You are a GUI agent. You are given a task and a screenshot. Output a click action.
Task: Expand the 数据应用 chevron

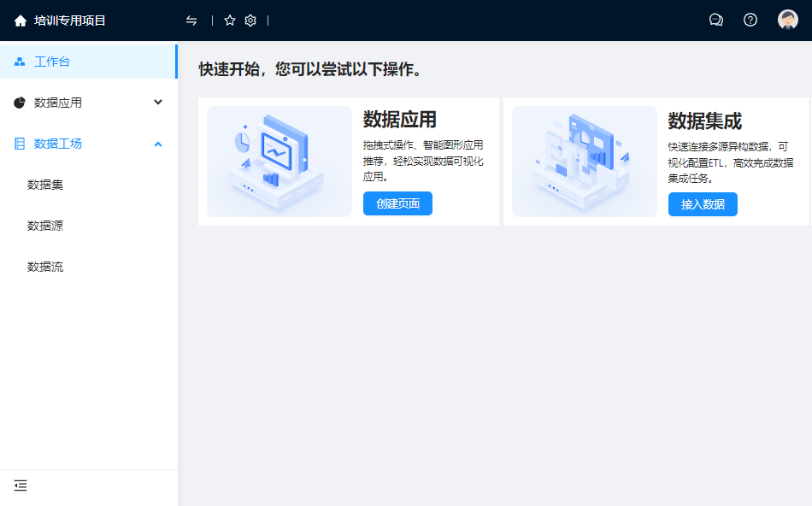pyautogui.click(x=158, y=103)
